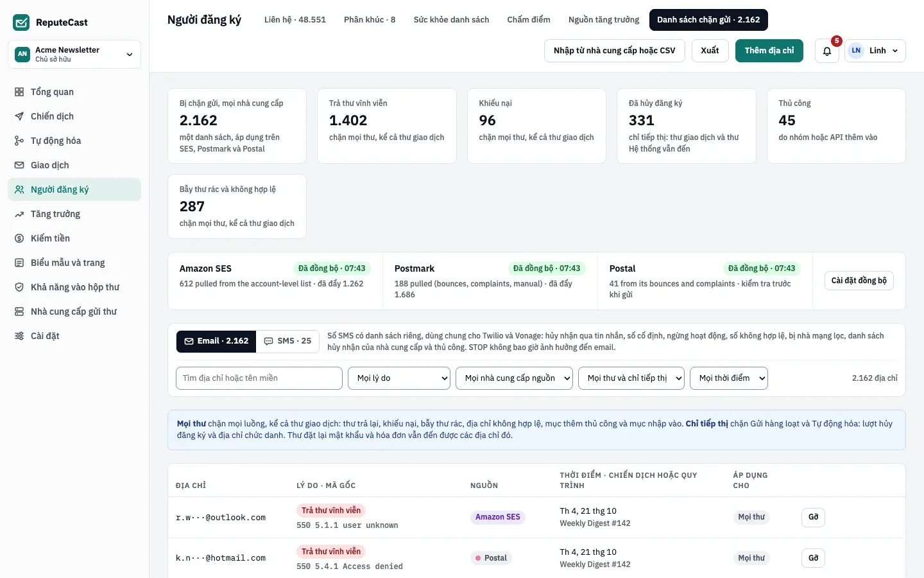The image size is (924, 578).
Task: Click the LN avatar for Linh
Action: pyautogui.click(x=856, y=51)
